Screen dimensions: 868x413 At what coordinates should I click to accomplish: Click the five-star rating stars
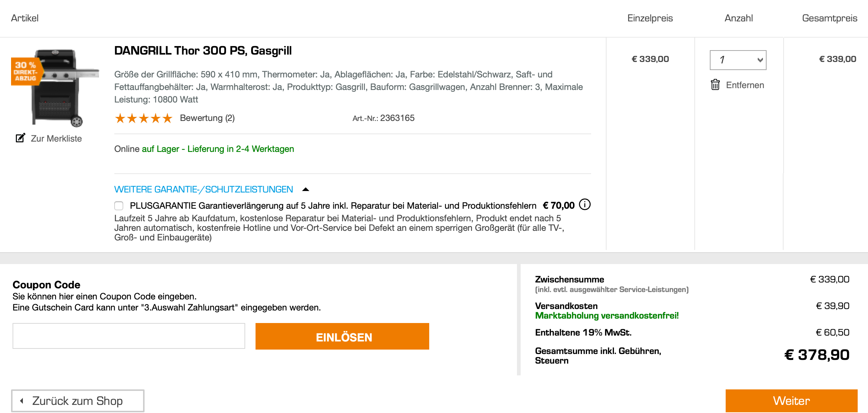pos(143,118)
